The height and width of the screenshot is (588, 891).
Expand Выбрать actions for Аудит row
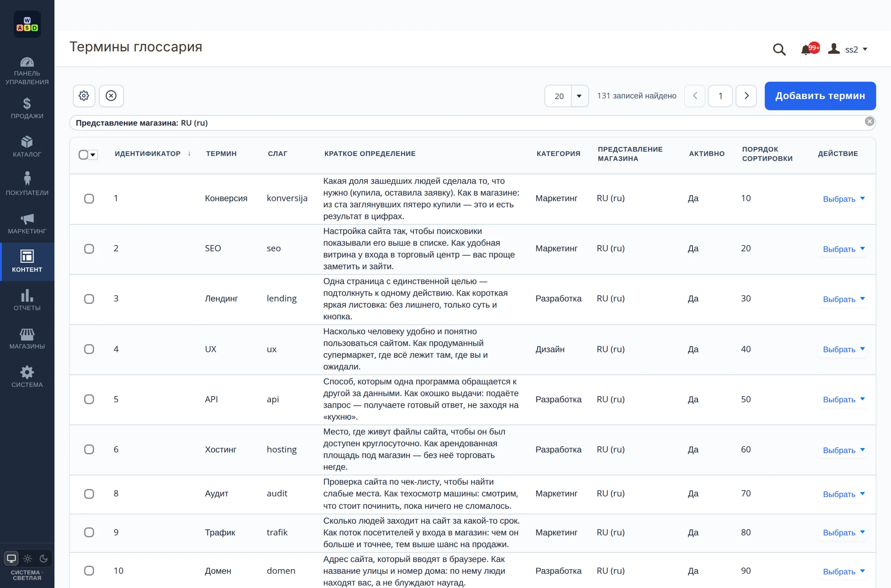click(843, 494)
